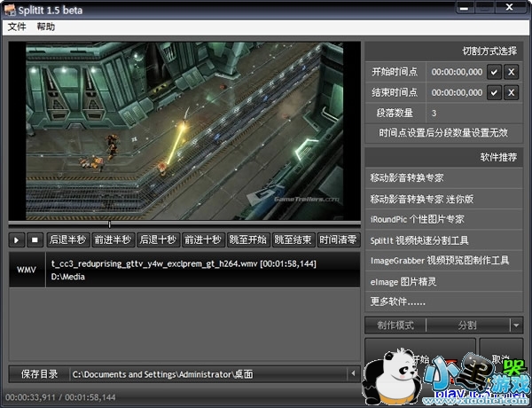Click the 后退半秒 button
This screenshot has width=532, height=408.
coord(68,240)
